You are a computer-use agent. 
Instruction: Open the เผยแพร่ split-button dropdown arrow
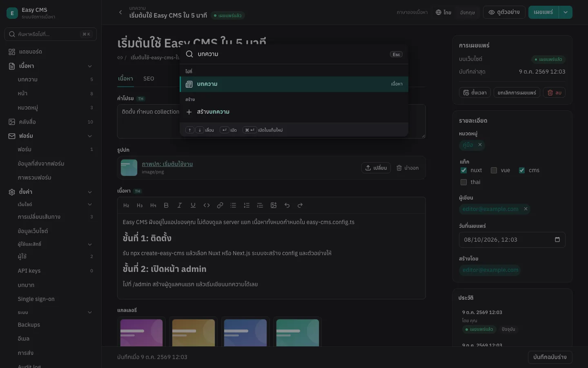point(566,12)
